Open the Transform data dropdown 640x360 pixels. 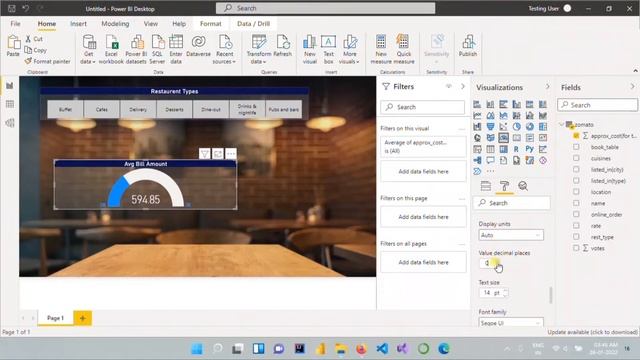point(259,49)
